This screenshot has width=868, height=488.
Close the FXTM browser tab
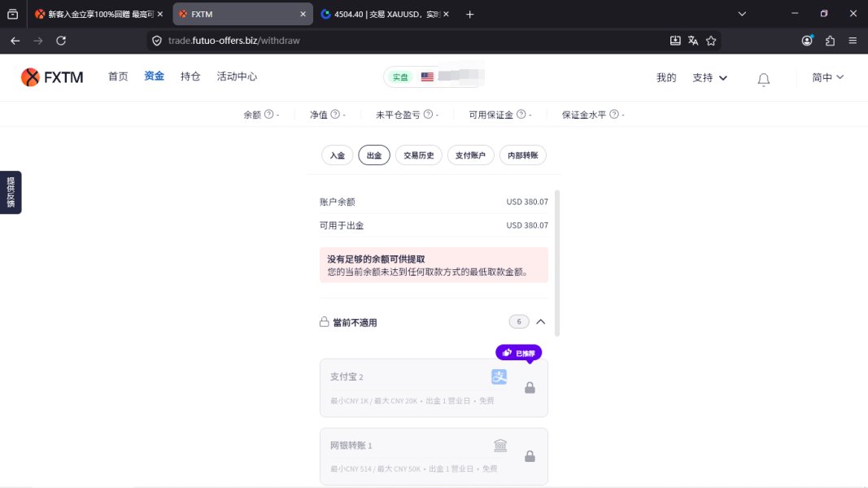click(x=303, y=15)
